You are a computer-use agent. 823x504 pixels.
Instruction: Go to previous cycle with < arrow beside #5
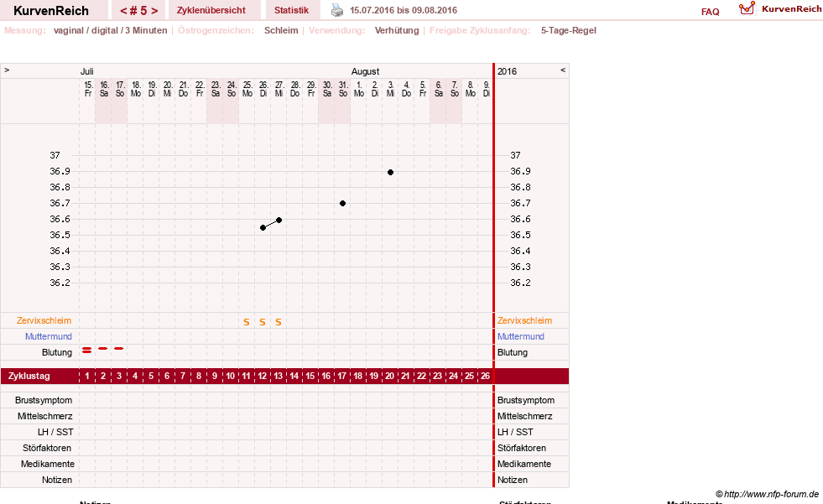[x=123, y=11]
